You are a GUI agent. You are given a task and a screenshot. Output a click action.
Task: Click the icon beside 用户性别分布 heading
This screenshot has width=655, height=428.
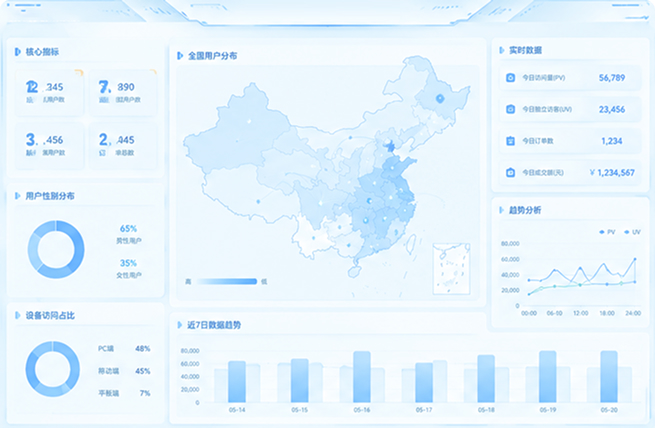point(18,196)
